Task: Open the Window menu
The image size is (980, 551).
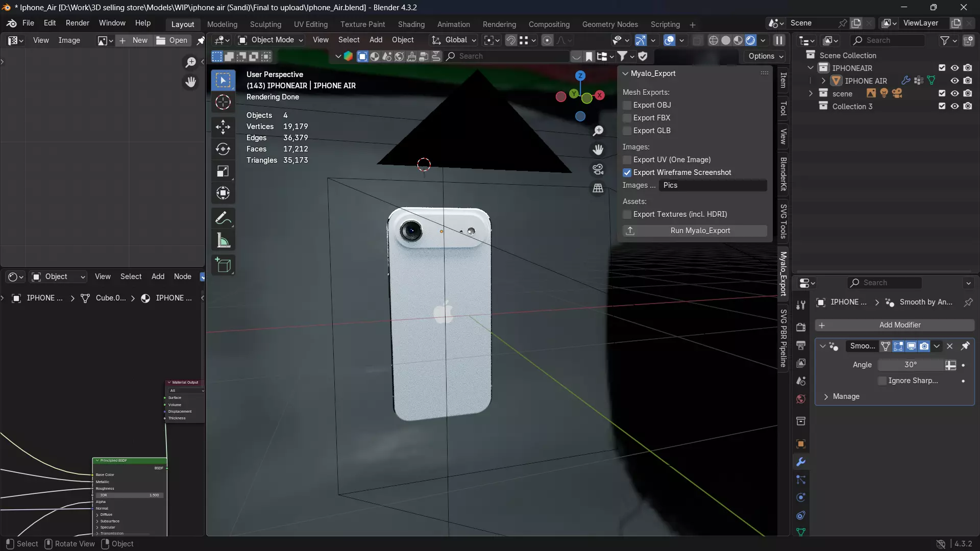Action: pyautogui.click(x=112, y=23)
